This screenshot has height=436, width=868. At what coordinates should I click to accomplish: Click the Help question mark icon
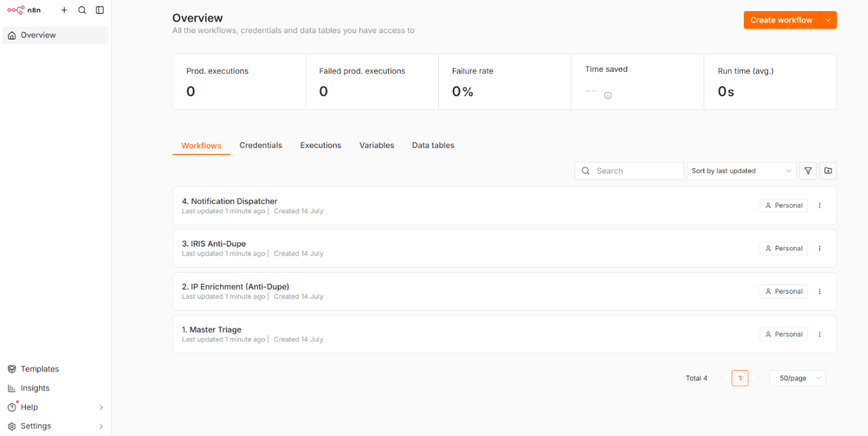coord(12,407)
